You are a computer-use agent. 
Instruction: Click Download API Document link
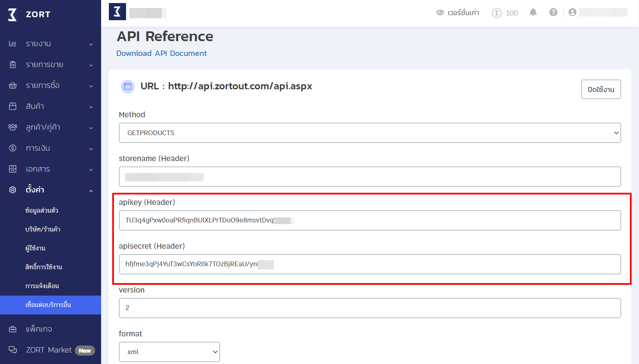[161, 53]
